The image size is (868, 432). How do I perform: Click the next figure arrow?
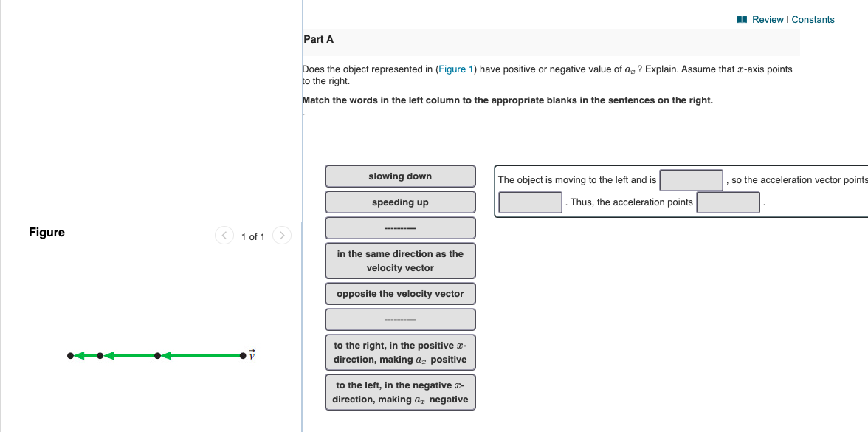(282, 235)
